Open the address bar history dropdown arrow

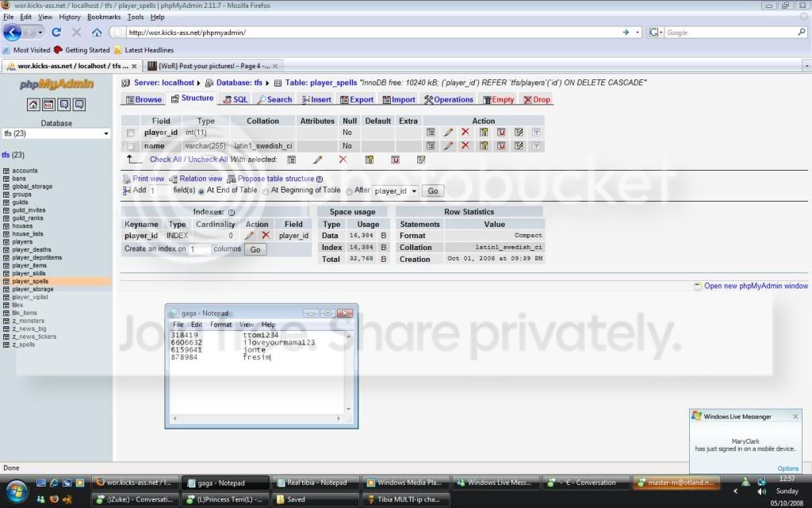637,32
